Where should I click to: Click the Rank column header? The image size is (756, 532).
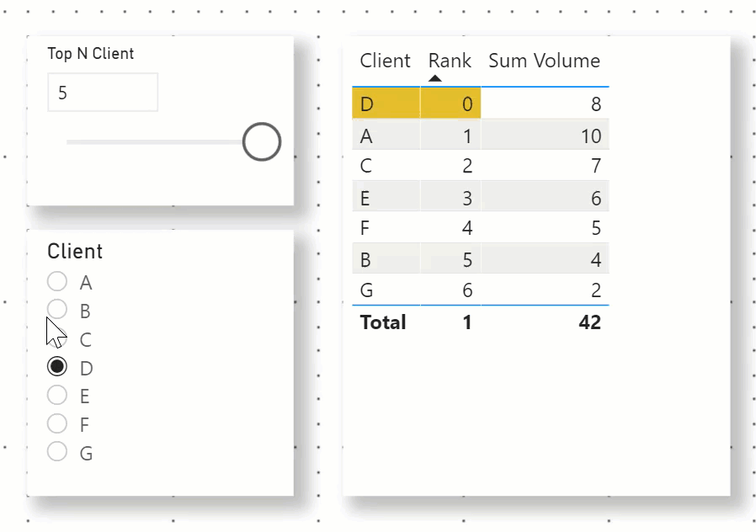pyautogui.click(x=450, y=61)
